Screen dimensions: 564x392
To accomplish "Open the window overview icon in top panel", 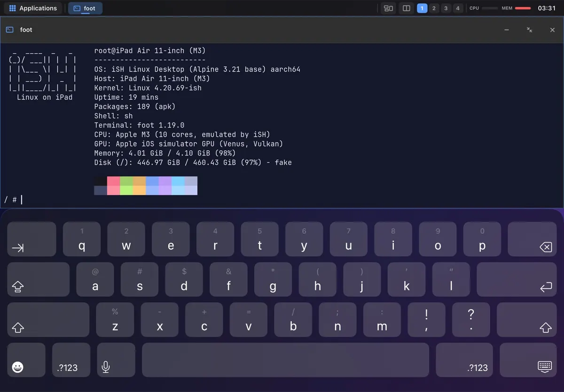I will click(388, 8).
